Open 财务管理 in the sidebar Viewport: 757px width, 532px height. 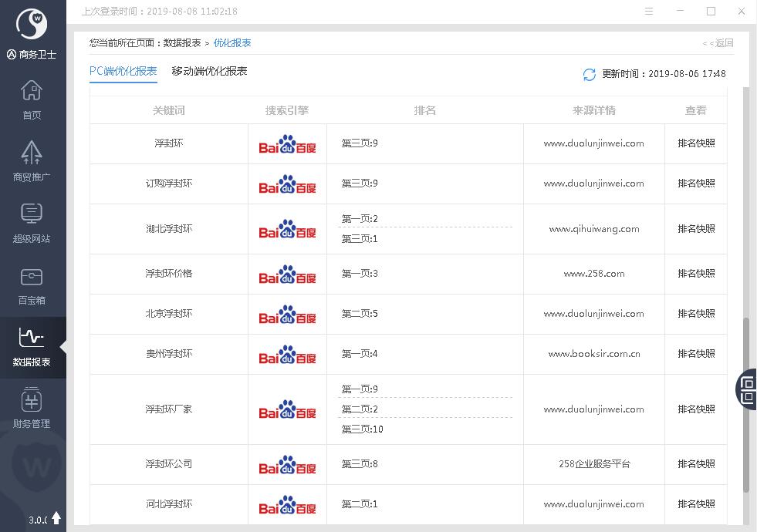32,409
